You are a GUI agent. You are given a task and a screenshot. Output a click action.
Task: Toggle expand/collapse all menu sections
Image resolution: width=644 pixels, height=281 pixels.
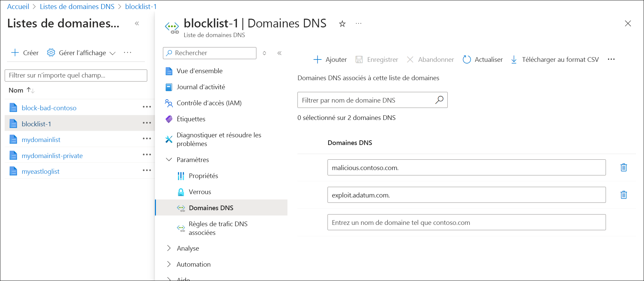(264, 53)
